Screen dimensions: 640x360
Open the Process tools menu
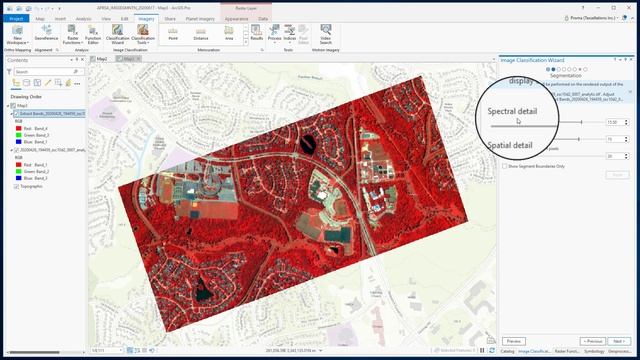(274, 34)
